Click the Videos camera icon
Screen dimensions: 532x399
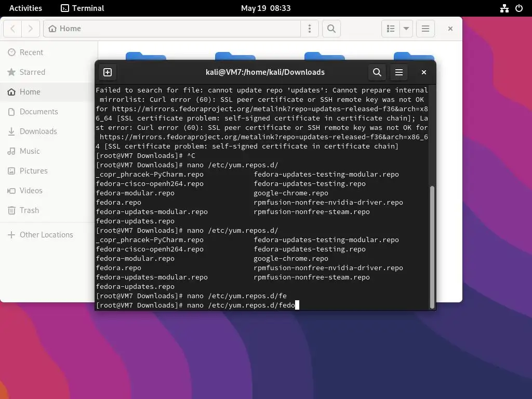tap(11, 191)
